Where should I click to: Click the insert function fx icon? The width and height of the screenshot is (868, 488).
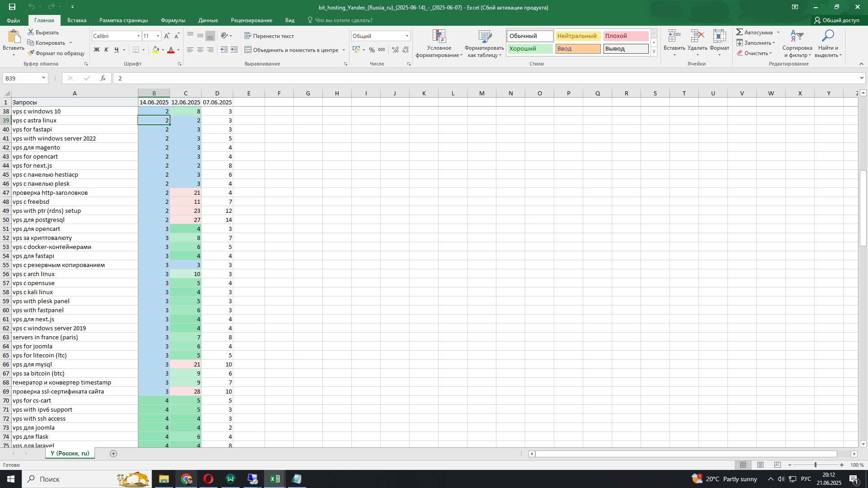103,78
